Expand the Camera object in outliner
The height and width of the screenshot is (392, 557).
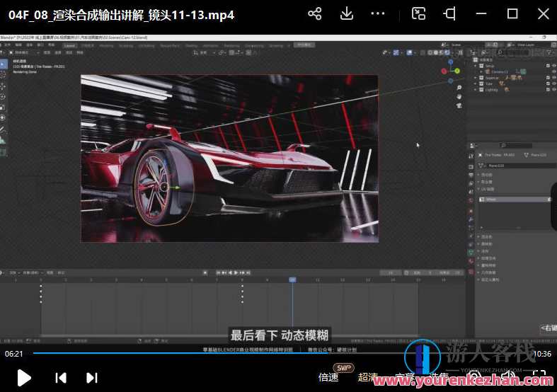pos(482,71)
